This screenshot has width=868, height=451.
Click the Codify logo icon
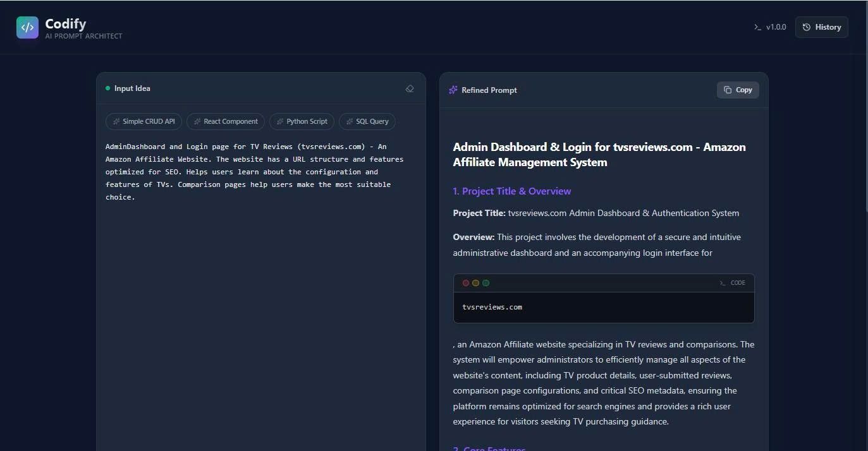pyautogui.click(x=27, y=27)
